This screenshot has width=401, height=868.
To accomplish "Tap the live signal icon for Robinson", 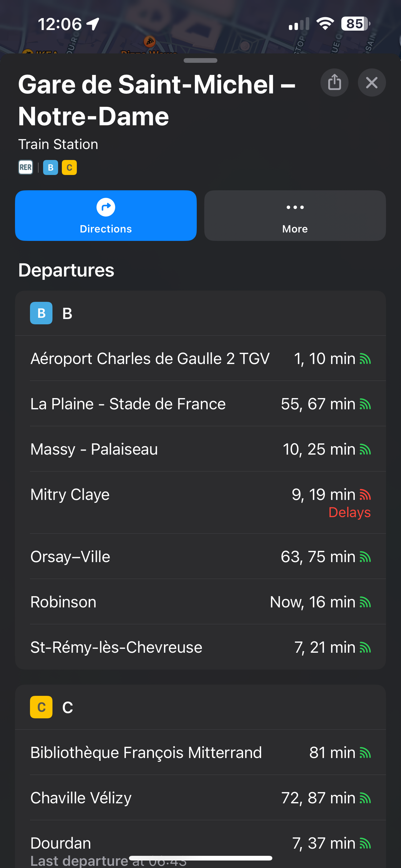I will tap(365, 602).
